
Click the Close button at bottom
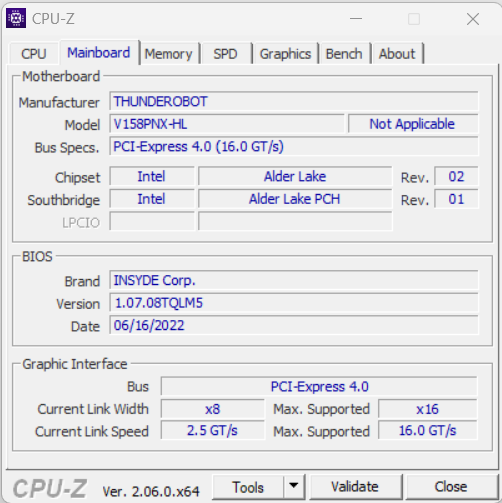(451, 487)
